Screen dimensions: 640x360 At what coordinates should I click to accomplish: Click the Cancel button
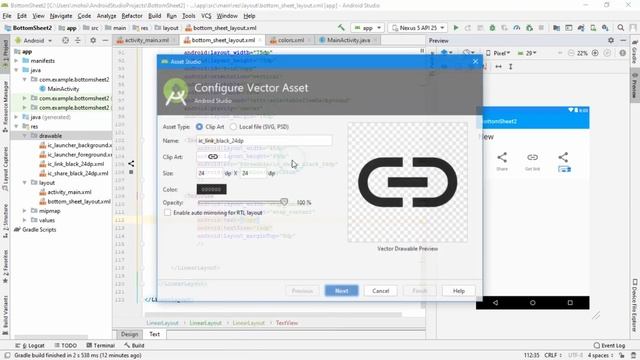pyautogui.click(x=380, y=291)
